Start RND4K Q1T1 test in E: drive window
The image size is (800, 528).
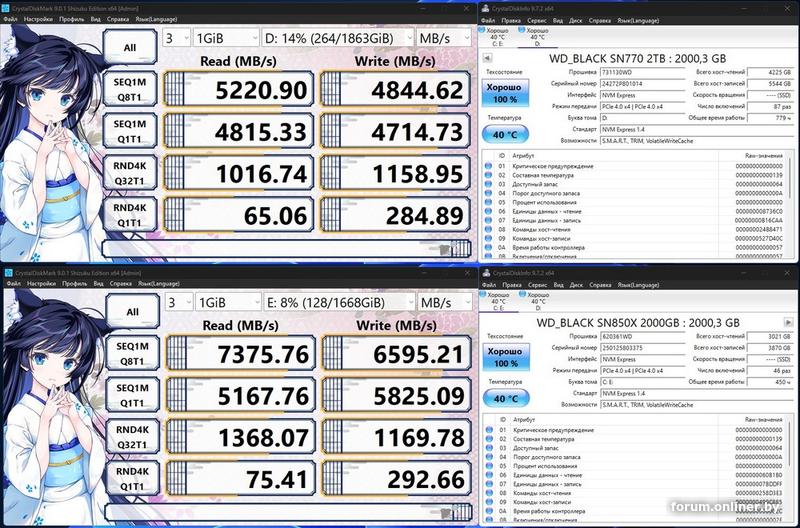(x=132, y=479)
